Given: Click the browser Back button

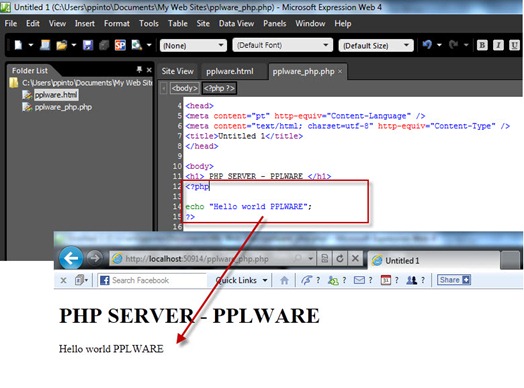Looking at the screenshot, I should click(71, 258).
